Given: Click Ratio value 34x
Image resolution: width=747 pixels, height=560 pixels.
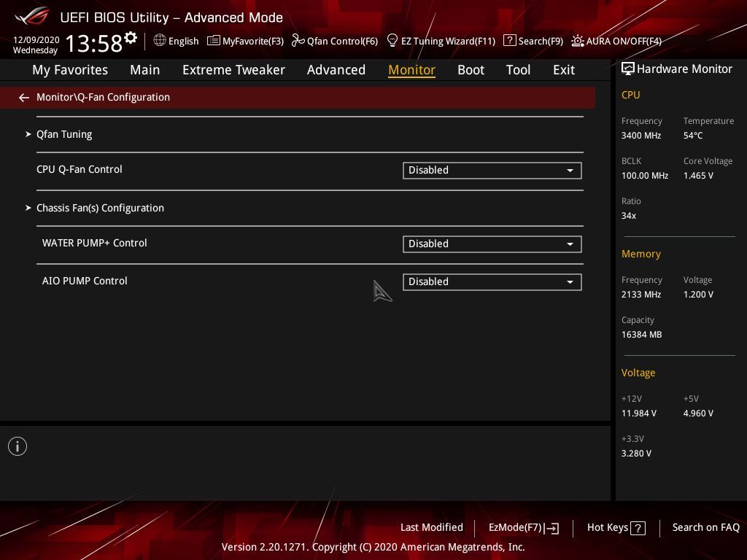Looking at the screenshot, I should 628,216.
